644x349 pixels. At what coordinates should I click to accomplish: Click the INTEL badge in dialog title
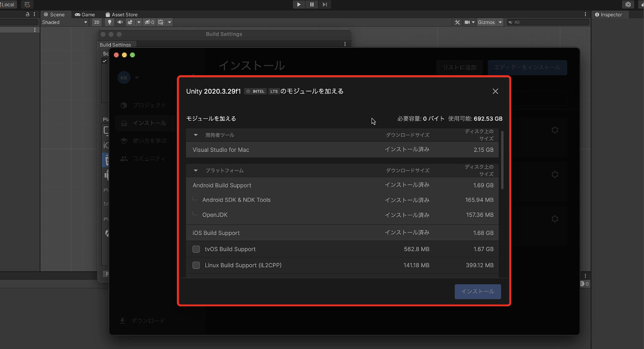(255, 92)
